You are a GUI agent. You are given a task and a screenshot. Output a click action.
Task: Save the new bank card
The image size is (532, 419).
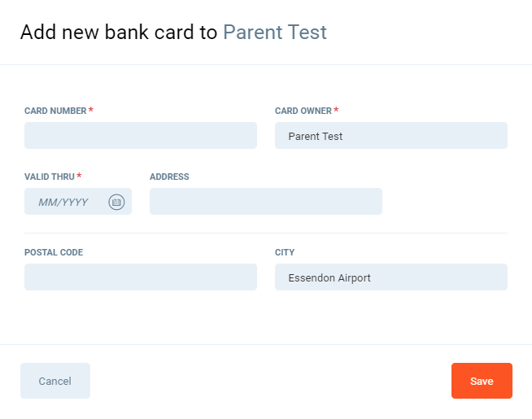coord(482,381)
